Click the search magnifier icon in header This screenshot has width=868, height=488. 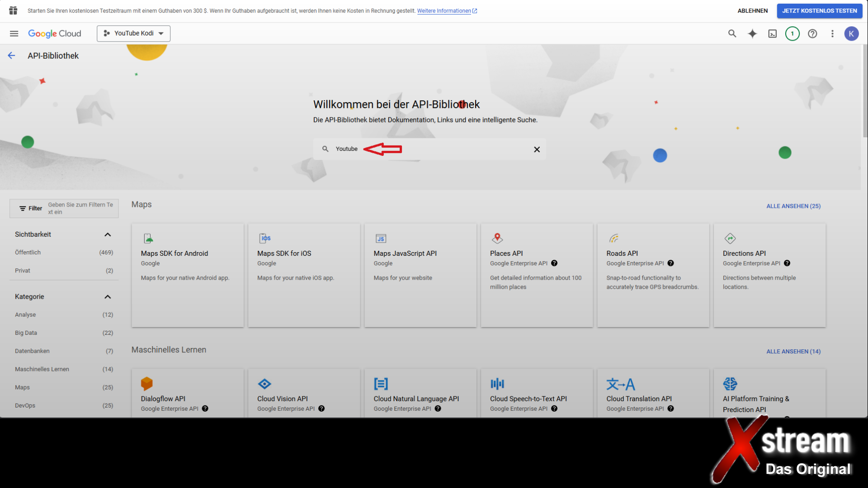click(732, 33)
